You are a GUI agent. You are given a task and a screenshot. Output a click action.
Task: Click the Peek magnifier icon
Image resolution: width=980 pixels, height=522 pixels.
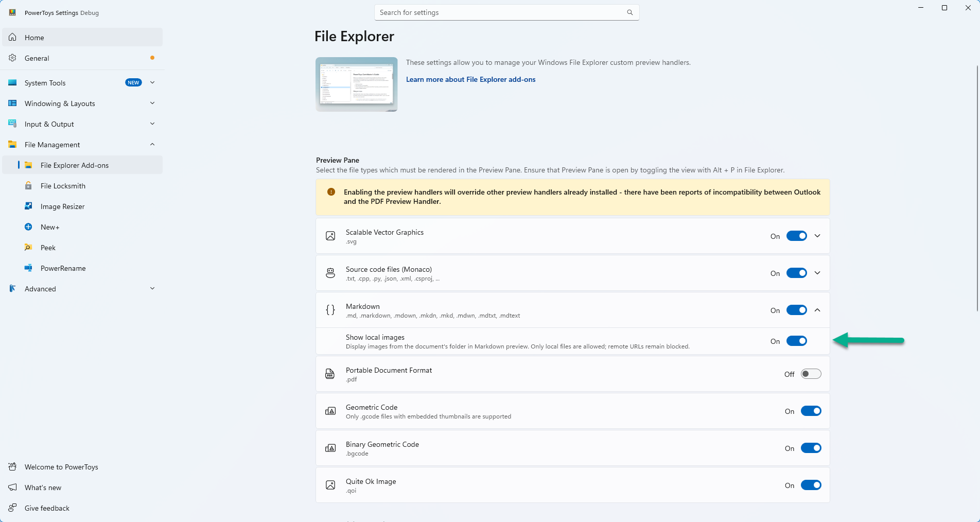click(28, 248)
